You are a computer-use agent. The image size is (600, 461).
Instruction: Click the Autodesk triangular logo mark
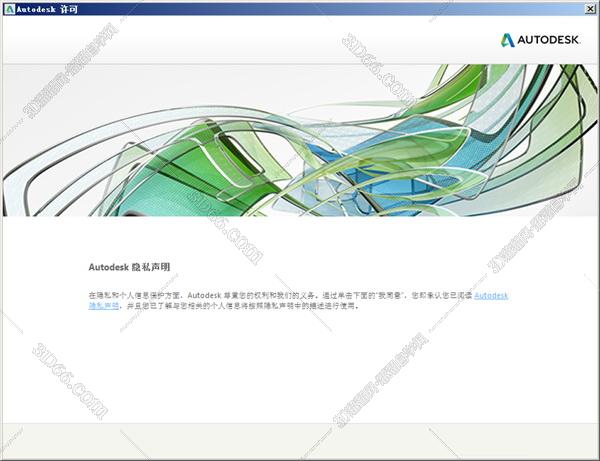[507, 41]
